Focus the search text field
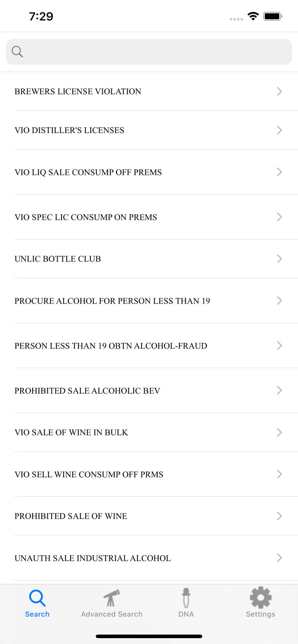 (155, 52)
